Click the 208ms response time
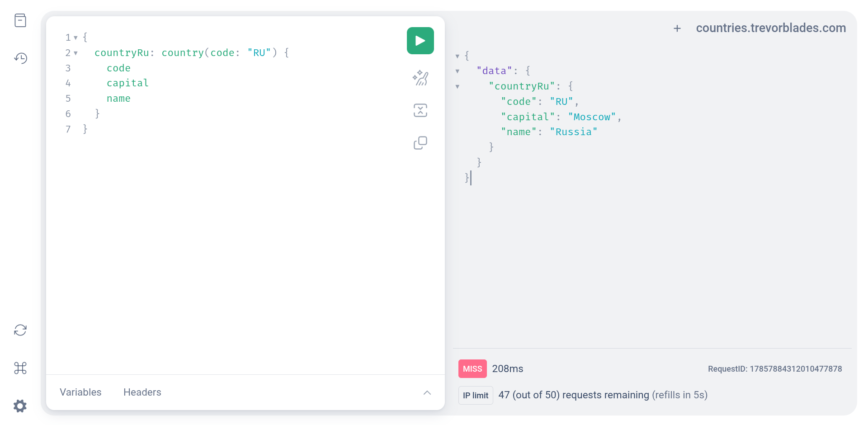Image resolution: width=868 pixels, height=425 pixels. click(x=508, y=368)
